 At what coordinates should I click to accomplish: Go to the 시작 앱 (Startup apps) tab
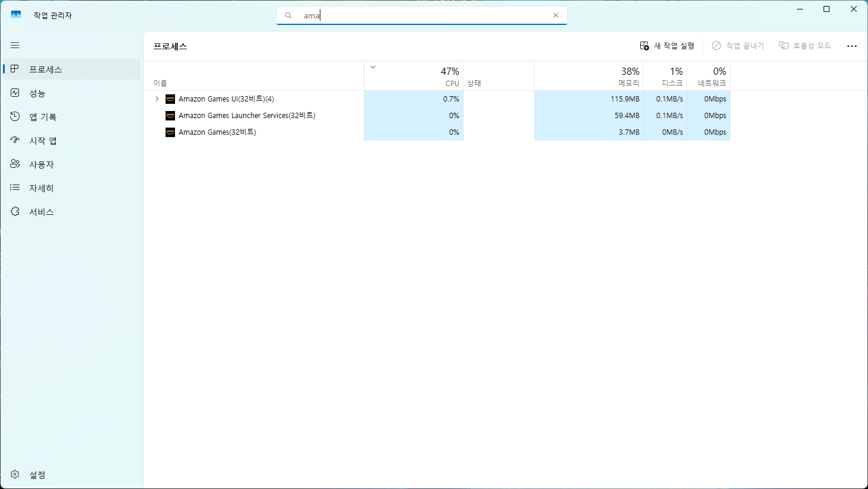(72, 140)
